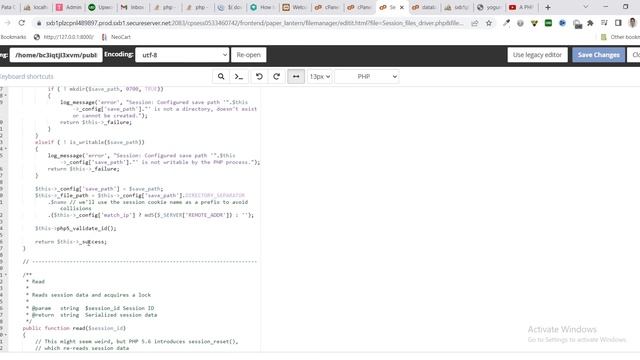The image size is (640, 360).
Task: Toggle line wrap with the double-arrow button
Action: (296, 76)
